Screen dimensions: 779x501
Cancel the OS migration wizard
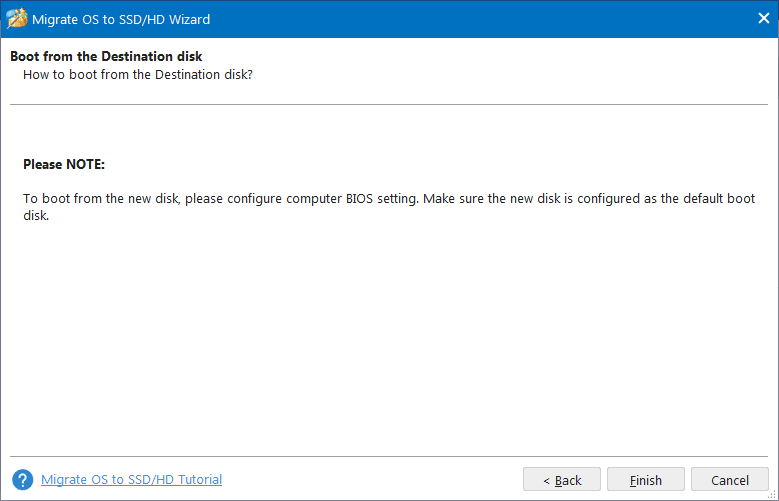(x=729, y=480)
